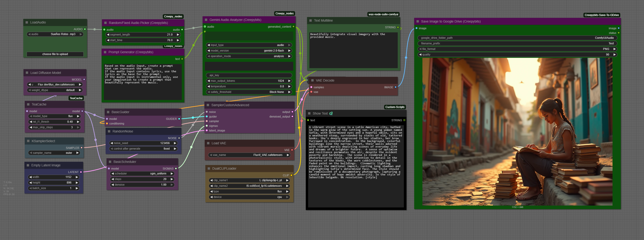Increase steps value with the right arrow
Screen dimensions: 644x240
point(172,179)
